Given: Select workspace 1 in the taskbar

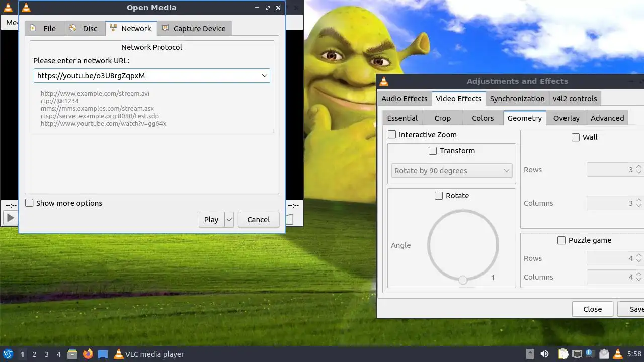Looking at the screenshot, I should [x=22, y=354].
